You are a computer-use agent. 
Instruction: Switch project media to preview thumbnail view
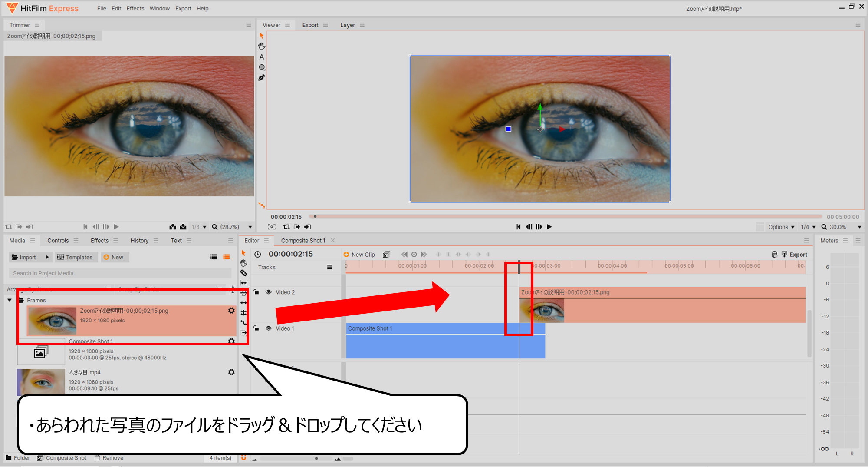pos(227,257)
